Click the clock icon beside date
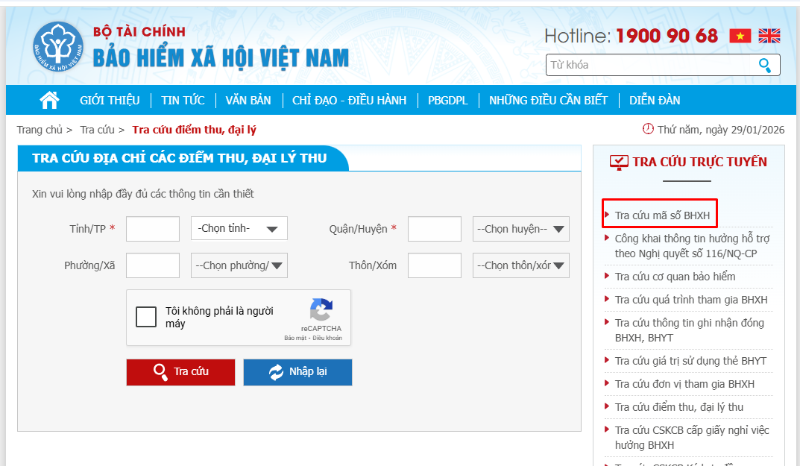800x466 pixels. (648, 129)
